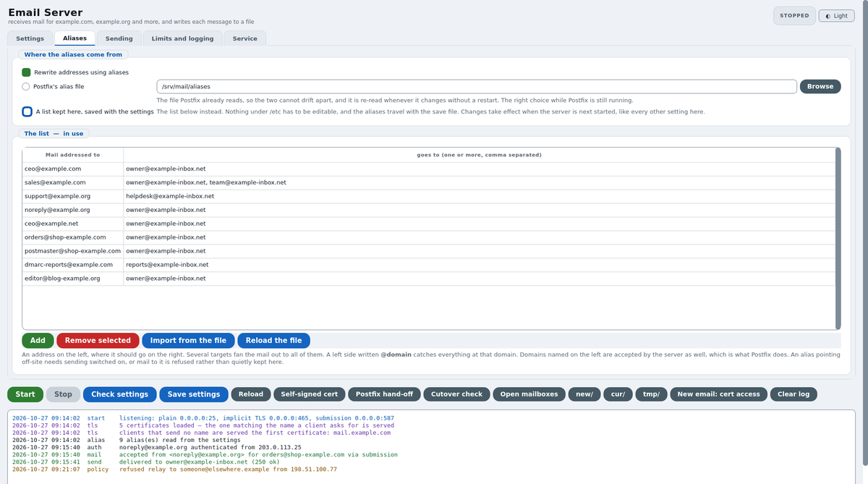
Task: Click the 'listening: plain 0.0.0.0:25' log line
Action: (203, 418)
